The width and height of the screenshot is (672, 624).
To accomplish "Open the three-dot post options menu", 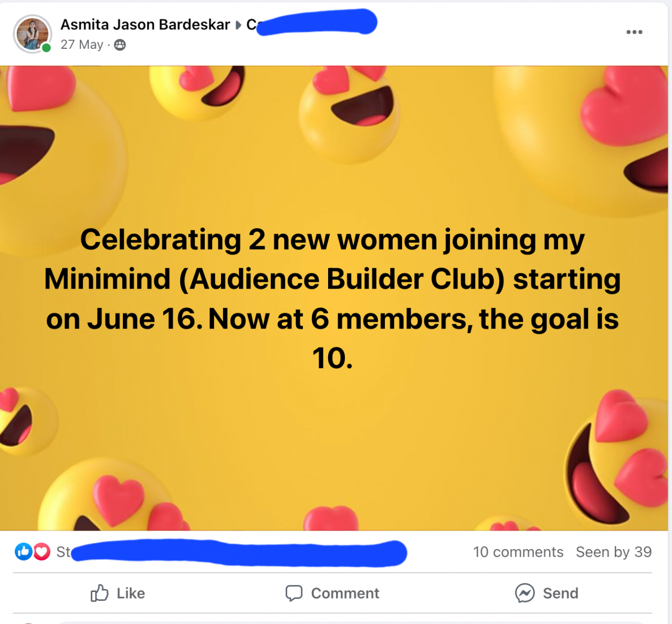I will (634, 32).
